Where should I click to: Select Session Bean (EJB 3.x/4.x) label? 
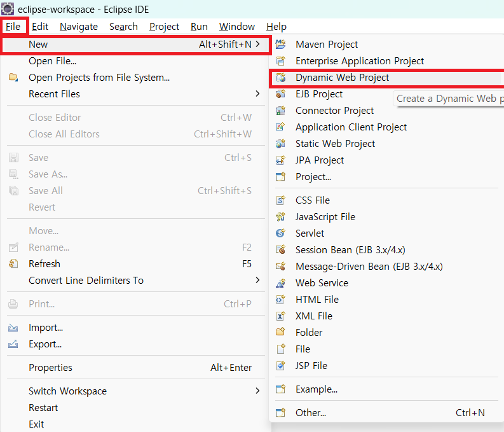tap(350, 250)
